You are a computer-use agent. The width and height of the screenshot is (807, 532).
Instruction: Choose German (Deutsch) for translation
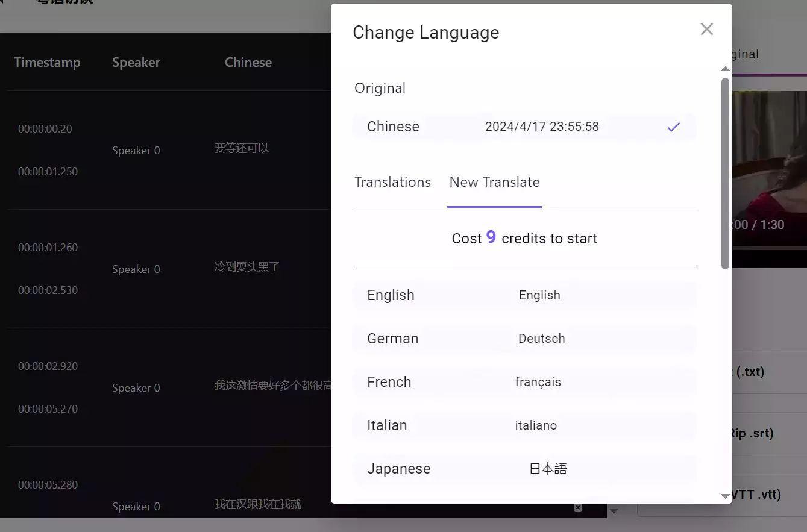pyautogui.click(x=524, y=339)
